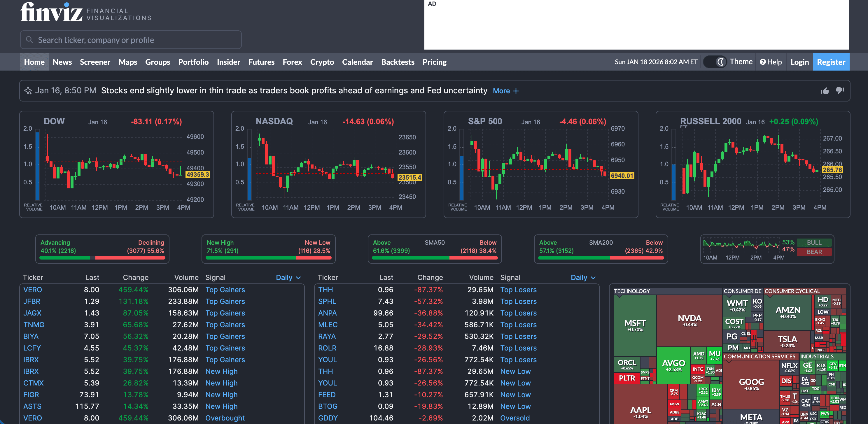Click Top Gainers signal next to JFBR
The image size is (868, 424).
coord(225,301)
